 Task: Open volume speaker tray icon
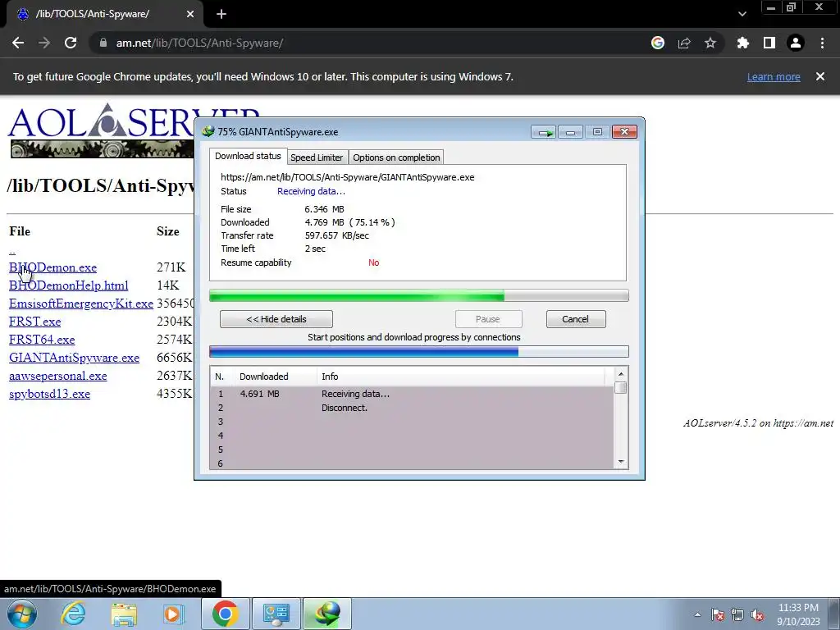(x=757, y=614)
